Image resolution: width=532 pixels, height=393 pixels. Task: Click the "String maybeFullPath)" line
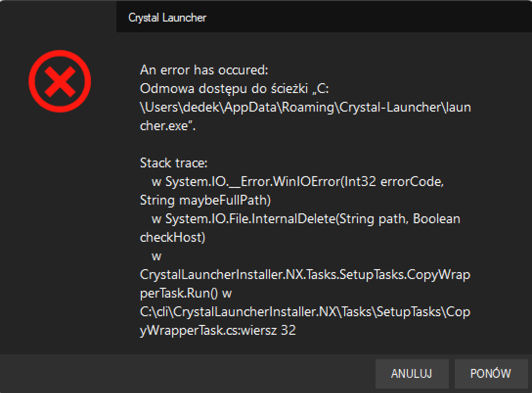point(205,200)
